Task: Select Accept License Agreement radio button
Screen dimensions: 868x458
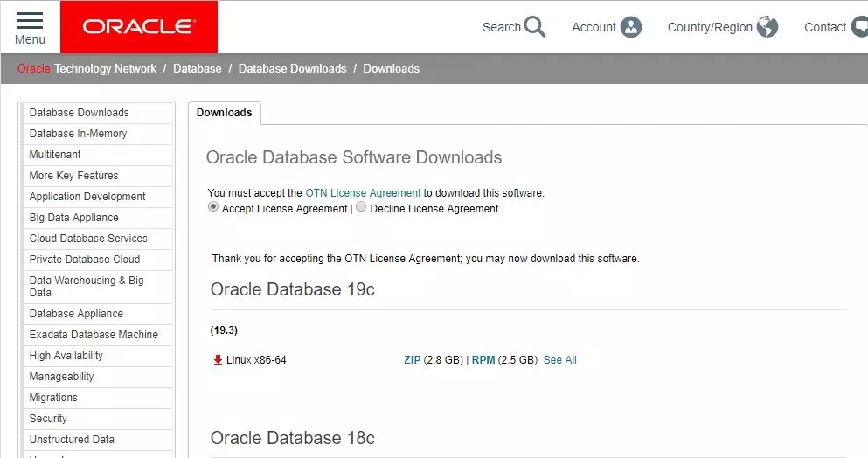Action: click(x=213, y=208)
